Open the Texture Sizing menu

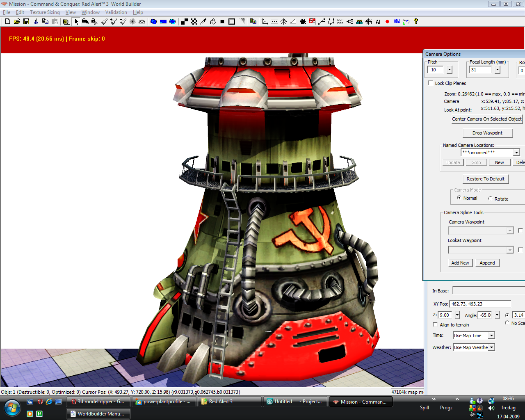click(45, 12)
